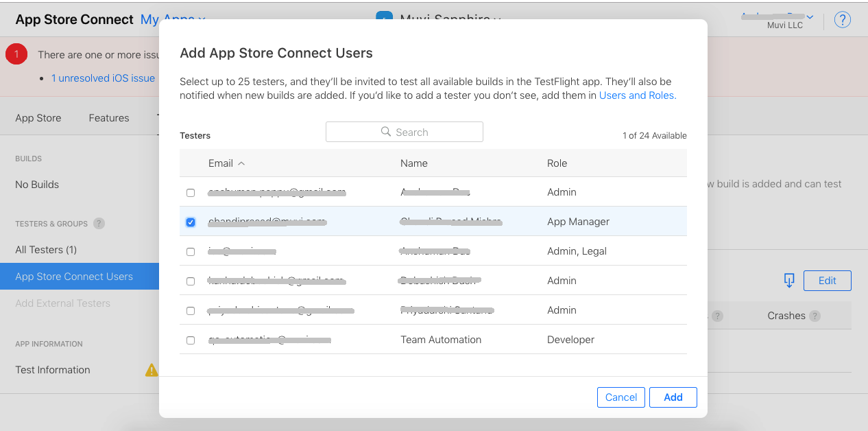Click the 1 of 24 Available count
Viewport: 868px width, 431px height.
point(655,136)
